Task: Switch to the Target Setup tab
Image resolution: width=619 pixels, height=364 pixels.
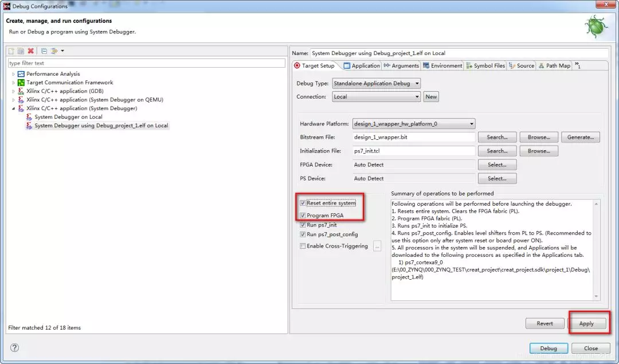Action: pyautogui.click(x=314, y=65)
